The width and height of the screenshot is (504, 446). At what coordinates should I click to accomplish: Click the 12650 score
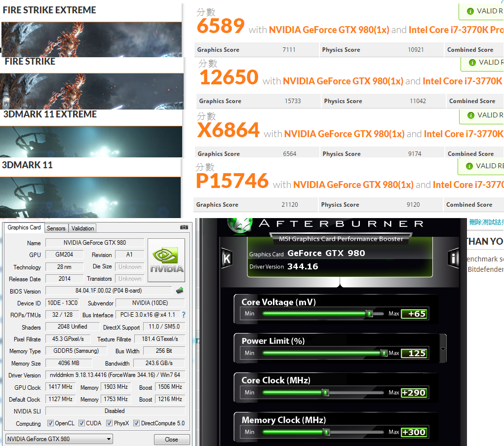(x=229, y=77)
